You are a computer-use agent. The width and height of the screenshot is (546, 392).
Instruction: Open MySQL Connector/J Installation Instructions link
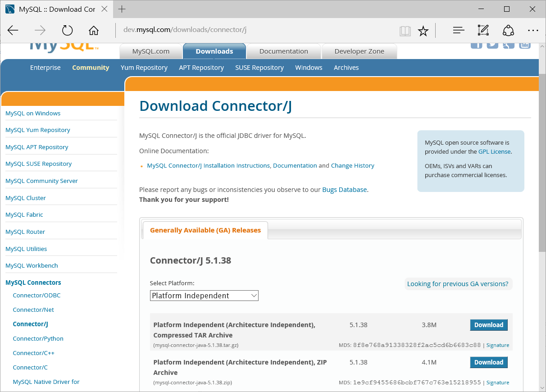[209, 165]
